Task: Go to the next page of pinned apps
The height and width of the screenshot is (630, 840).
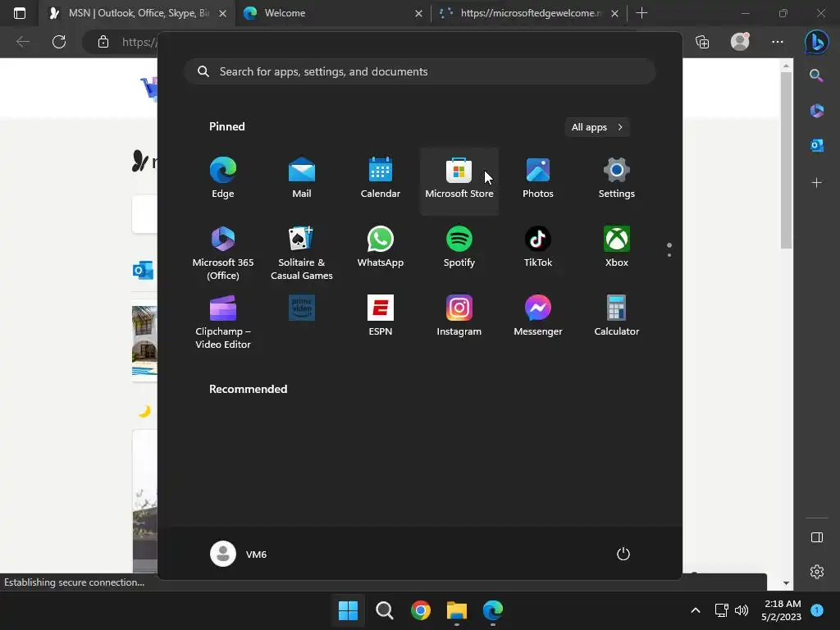Action: coord(669,255)
